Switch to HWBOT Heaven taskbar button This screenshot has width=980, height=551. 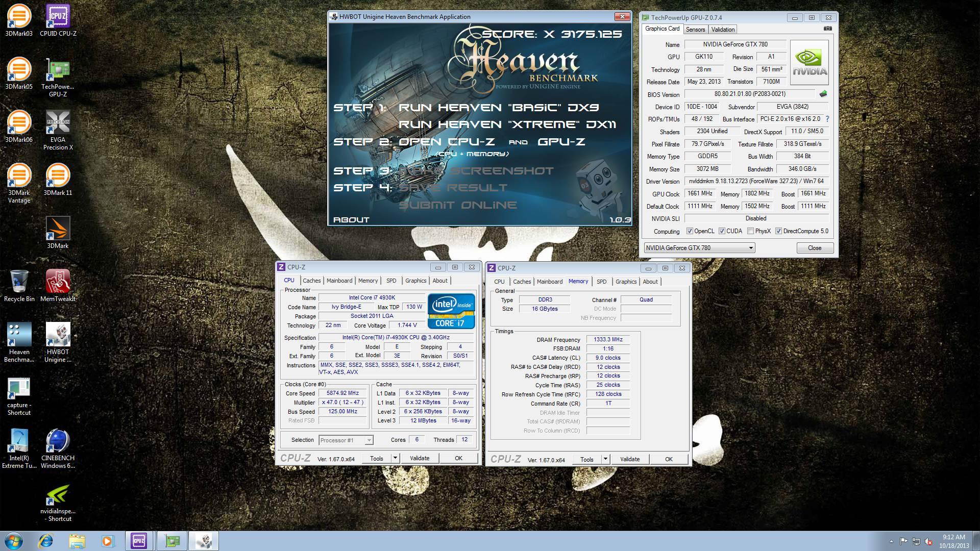(204, 540)
